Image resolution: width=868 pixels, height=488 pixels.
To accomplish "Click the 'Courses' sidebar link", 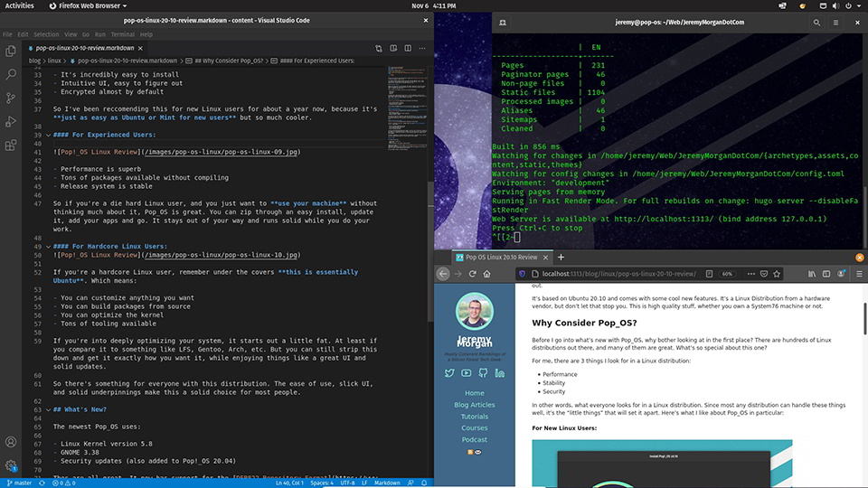I will point(475,428).
